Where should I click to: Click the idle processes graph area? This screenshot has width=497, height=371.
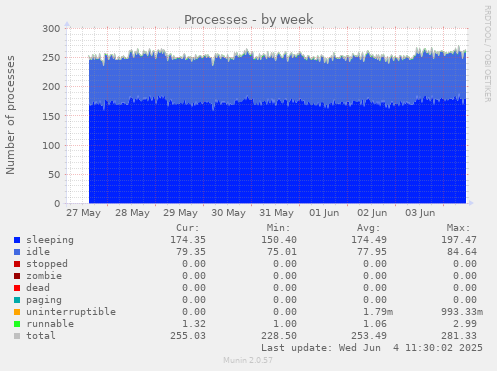tap(277, 79)
